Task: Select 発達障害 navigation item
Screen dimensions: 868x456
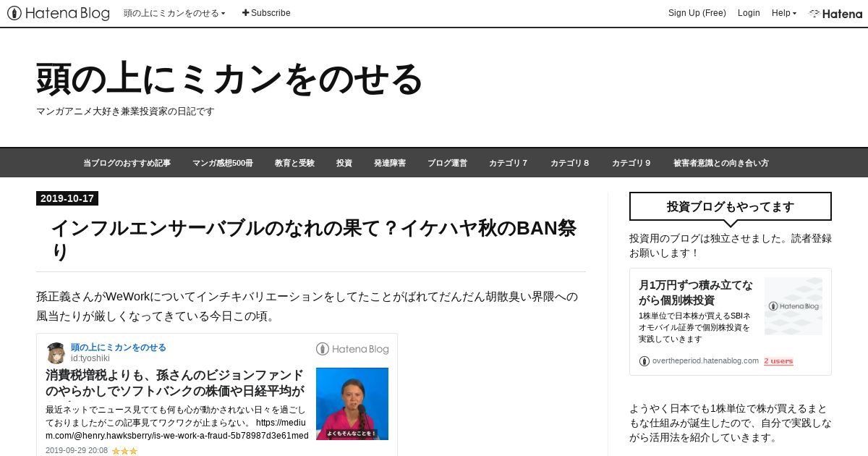Action: tap(390, 163)
